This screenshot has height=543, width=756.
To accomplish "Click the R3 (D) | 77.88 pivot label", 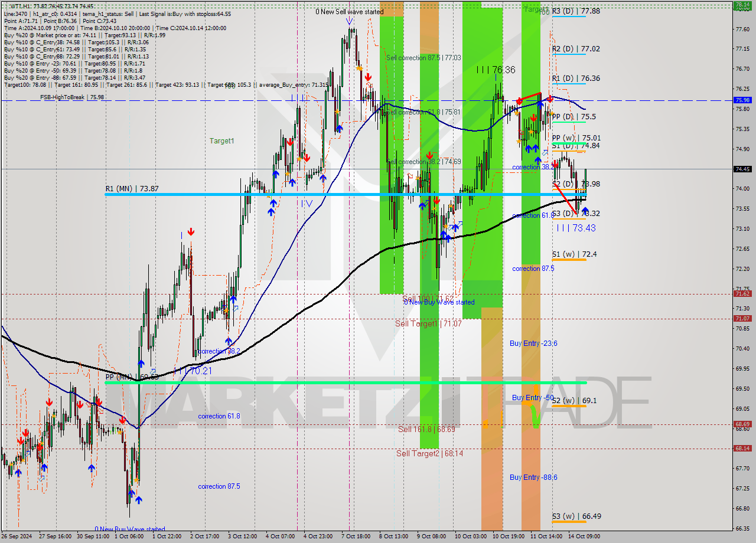I will click(576, 11).
